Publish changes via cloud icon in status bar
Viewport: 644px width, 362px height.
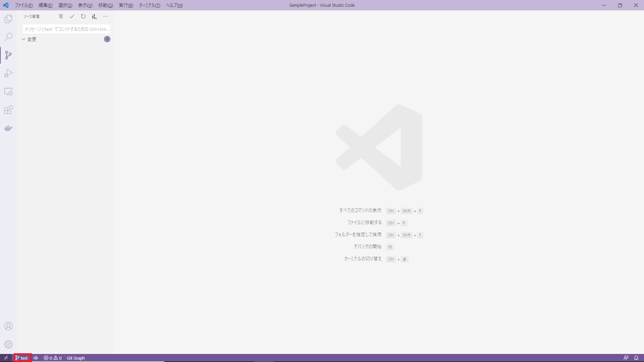coord(36,358)
